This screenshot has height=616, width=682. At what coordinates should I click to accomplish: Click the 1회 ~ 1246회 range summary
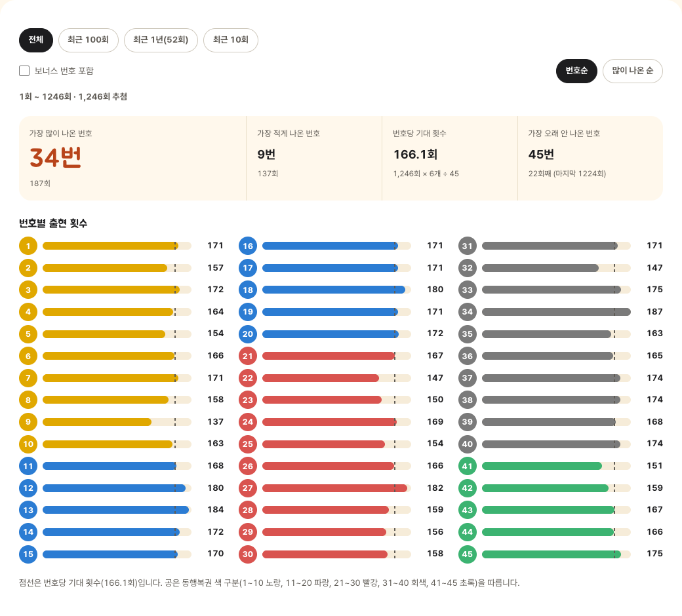point(73,96)
